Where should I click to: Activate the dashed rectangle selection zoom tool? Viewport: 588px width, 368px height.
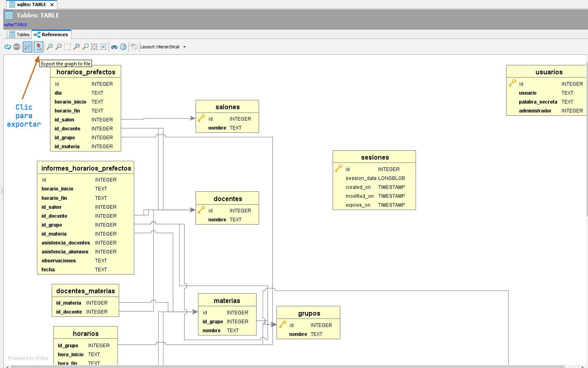coord(68,47)
